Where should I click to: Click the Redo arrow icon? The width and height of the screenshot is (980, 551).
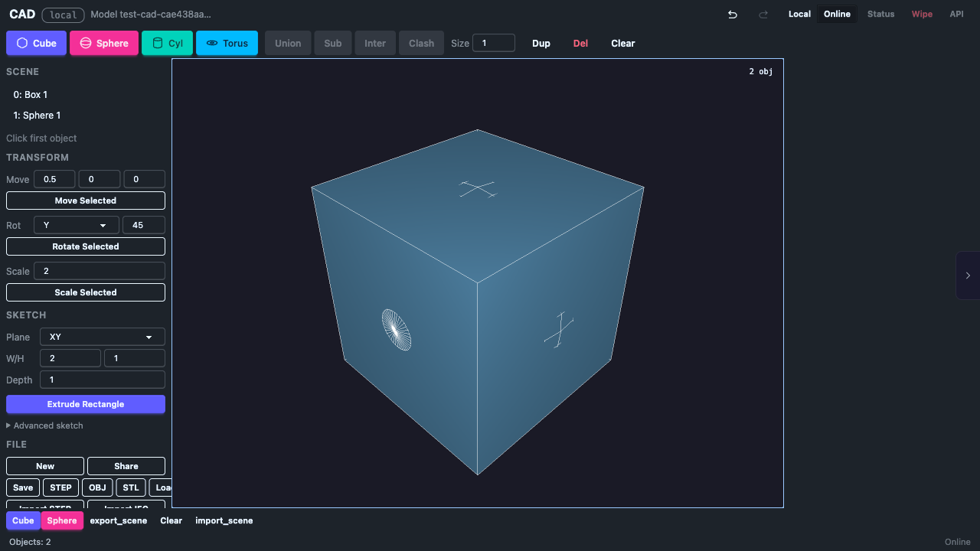click(763, 14)
